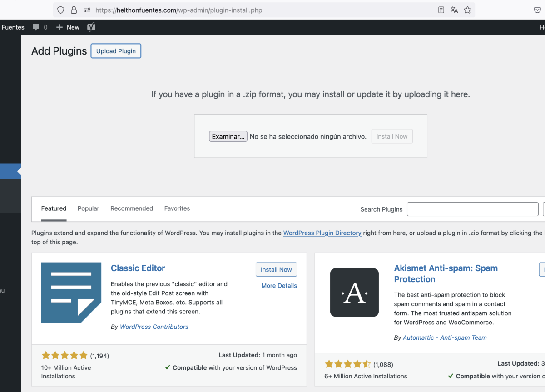This screenshot has height=392, width=545.
Task: Click the disabled Install Now upload button
Action: tap(392, 136)
